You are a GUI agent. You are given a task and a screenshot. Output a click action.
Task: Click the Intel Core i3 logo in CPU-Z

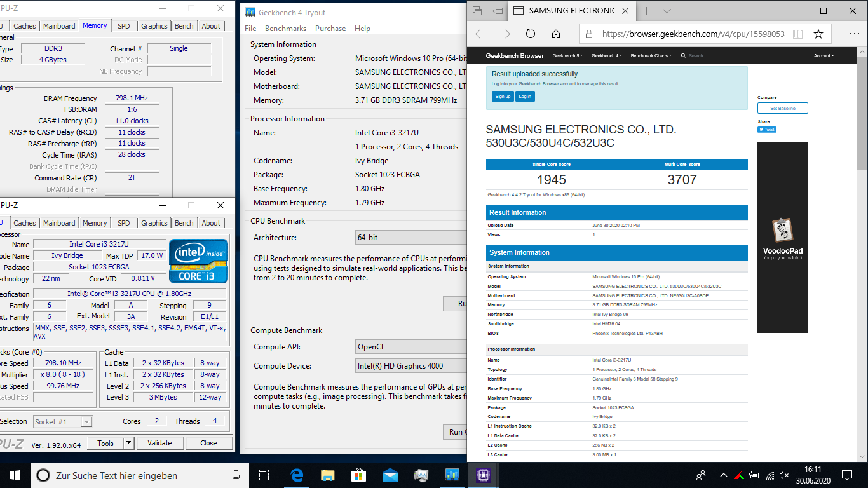[198, 261]
